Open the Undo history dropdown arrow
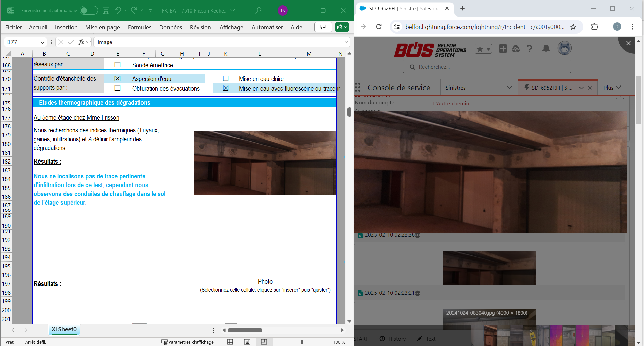The height and width of the screenshot is (346, 644). (125, 10)
